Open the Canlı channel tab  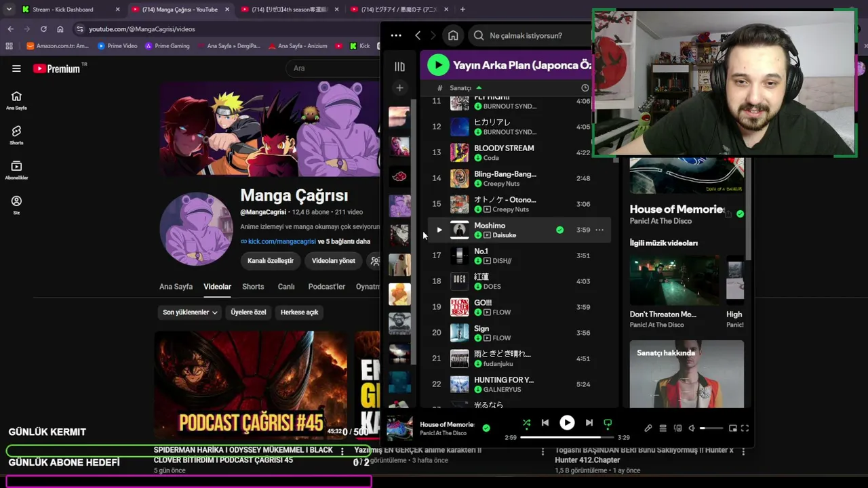(286, 287)
